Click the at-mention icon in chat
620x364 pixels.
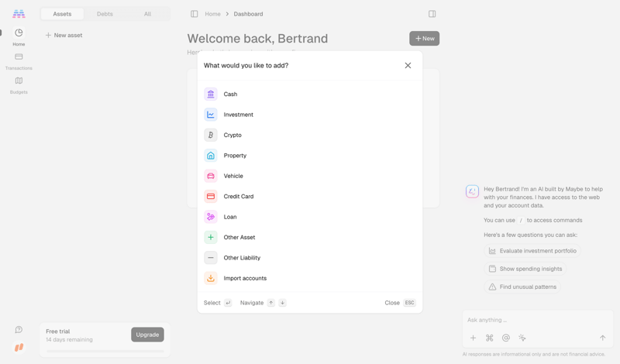click(506, 338)
